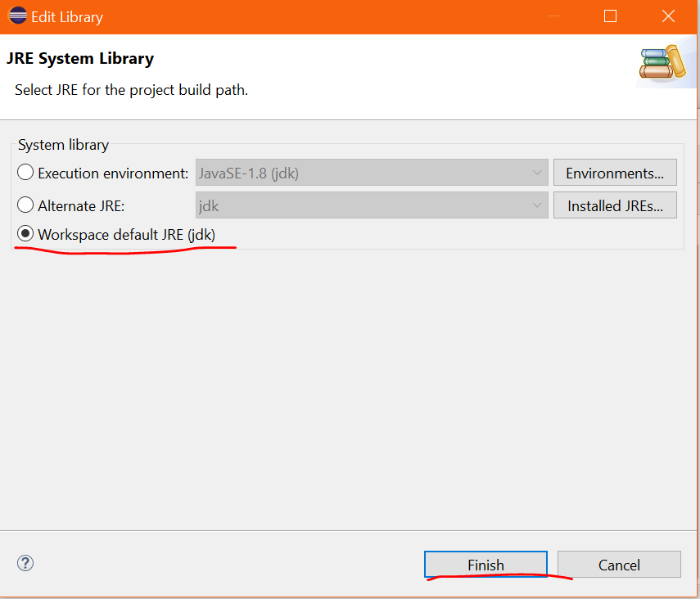Open help via the question mark icon
The height and width of the screenshot is (599, 700).
[25, 563]
